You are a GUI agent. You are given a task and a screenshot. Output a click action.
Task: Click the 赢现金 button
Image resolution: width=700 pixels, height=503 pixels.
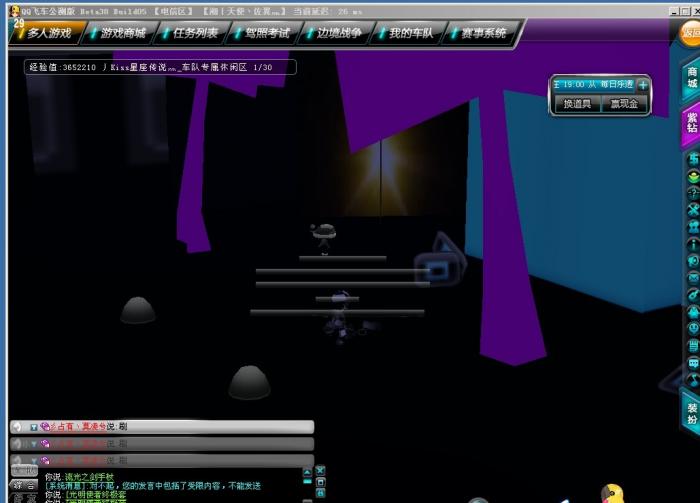pyautogui.click(x=624, y=104)
